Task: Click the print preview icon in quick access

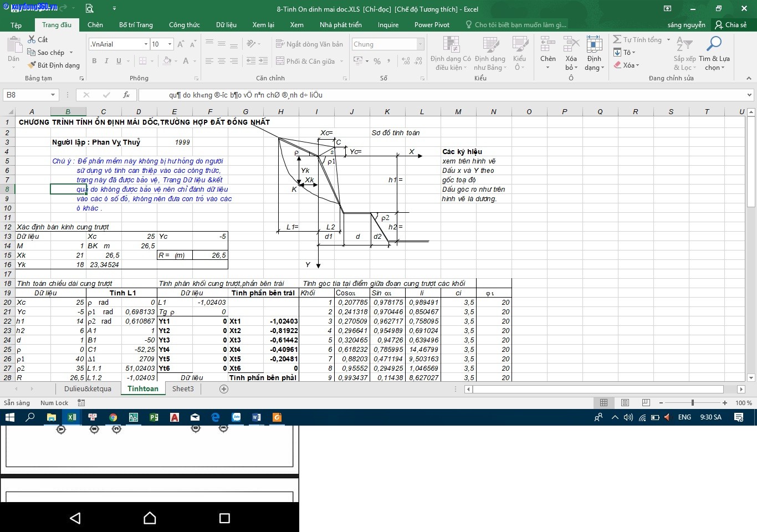Action: click(90, 9)
